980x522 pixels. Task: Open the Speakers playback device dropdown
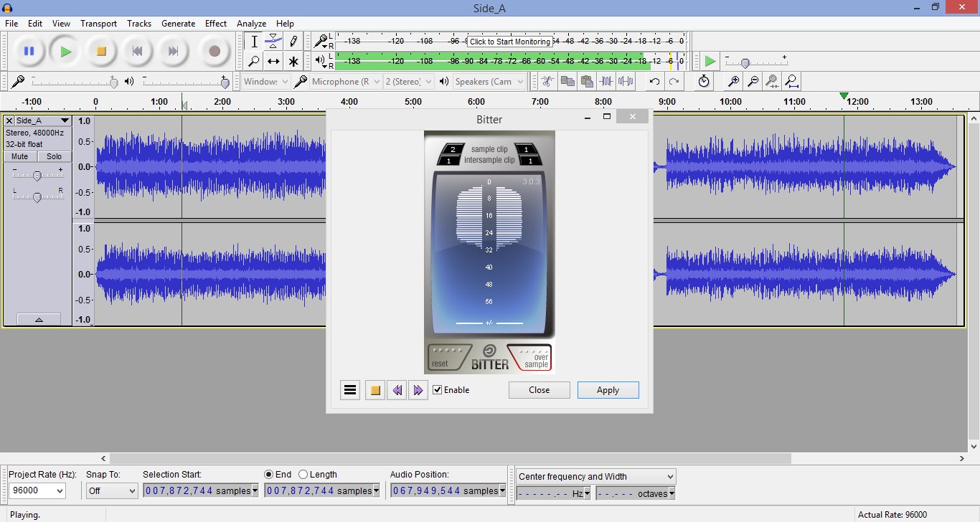pyautogui.click(x=489, y=81)
